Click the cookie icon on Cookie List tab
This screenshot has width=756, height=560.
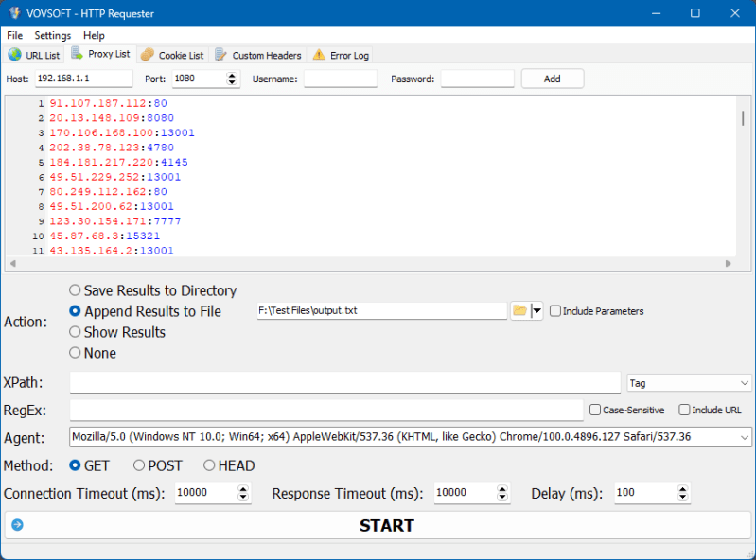pyautogui.click(x=147, y=55)
